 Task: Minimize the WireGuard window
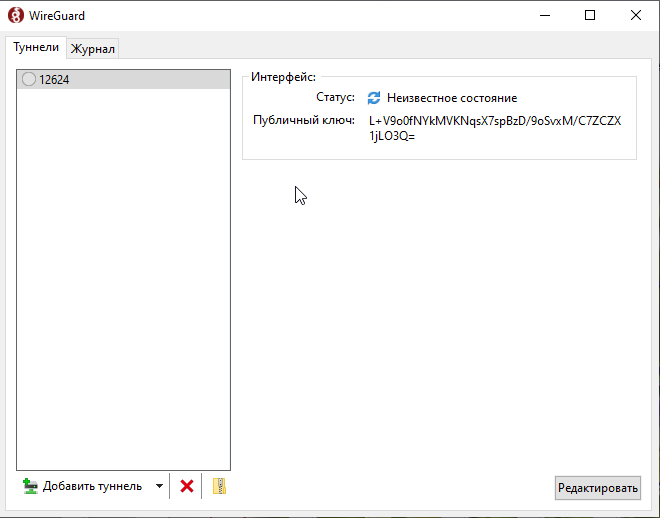pos(545,16)
